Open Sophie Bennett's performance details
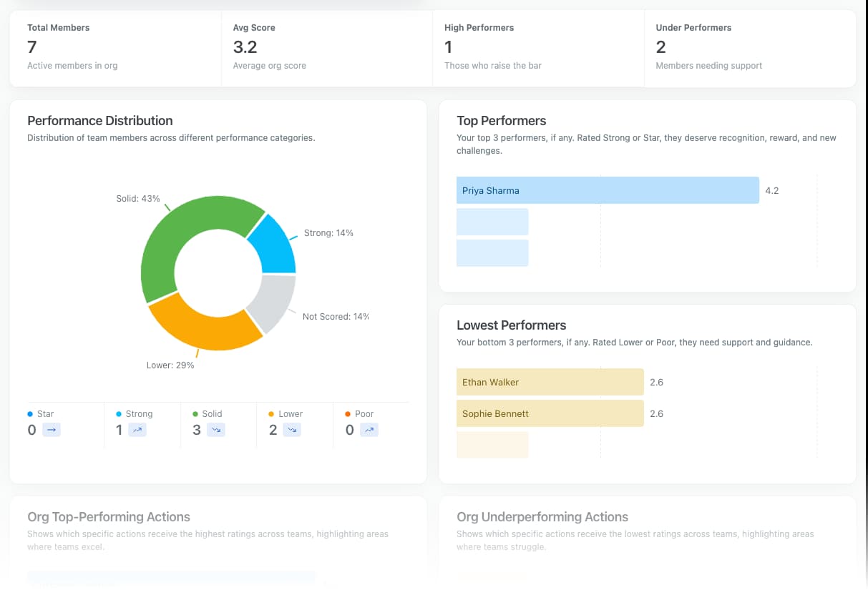Viewport: 868px width, 590px height. click(x=550, y=413)
